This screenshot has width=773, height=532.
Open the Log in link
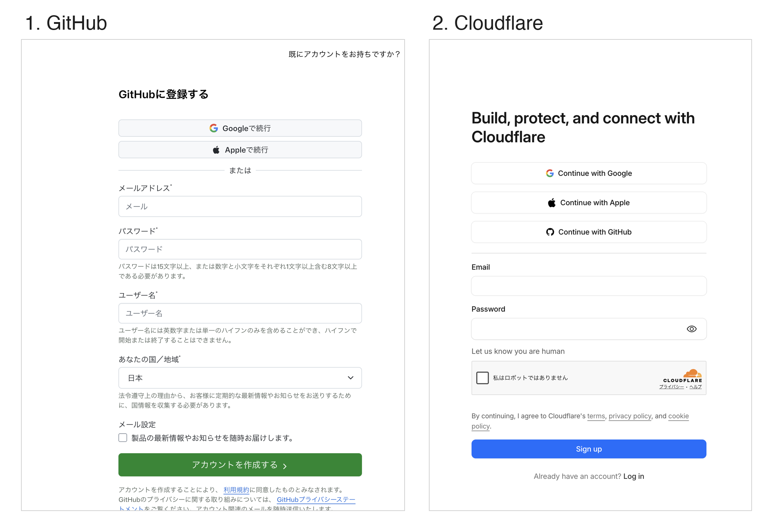point(634,476)
